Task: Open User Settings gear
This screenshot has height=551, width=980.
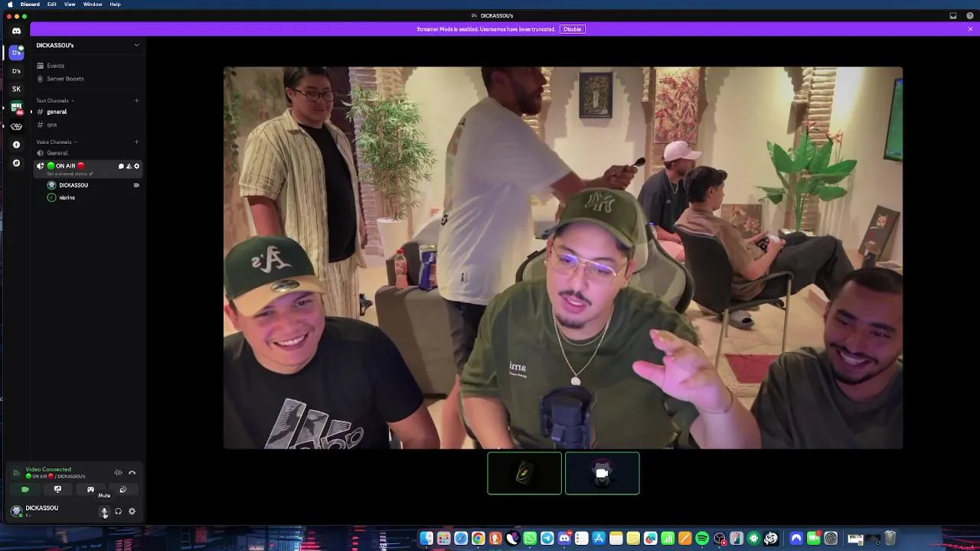Action: coord(132,511)
